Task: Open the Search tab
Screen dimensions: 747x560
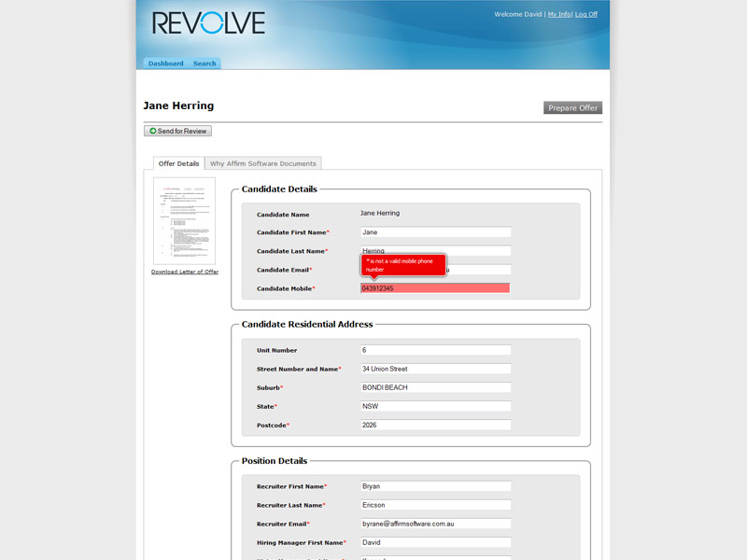Action: click(x=204, y=63)
